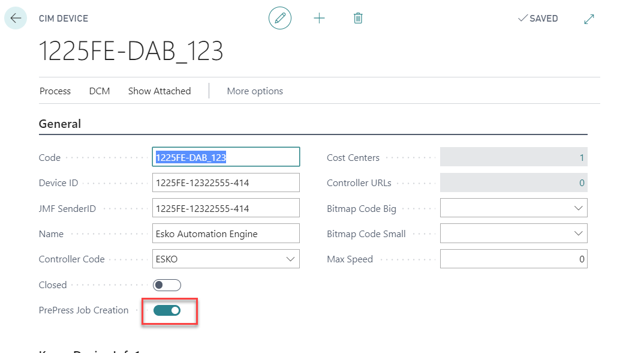This screenshot has height=353, width=644.
Task: Disable the PrePress Job Creation toggle
Action: pyautogui.click(x=167, y=310)
